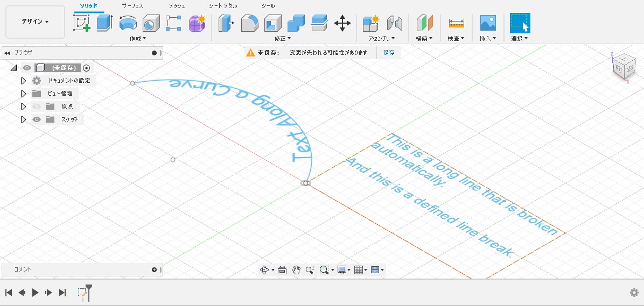
Task: Switch to the シート メタル tab
Action: click(x=222, y=6)
